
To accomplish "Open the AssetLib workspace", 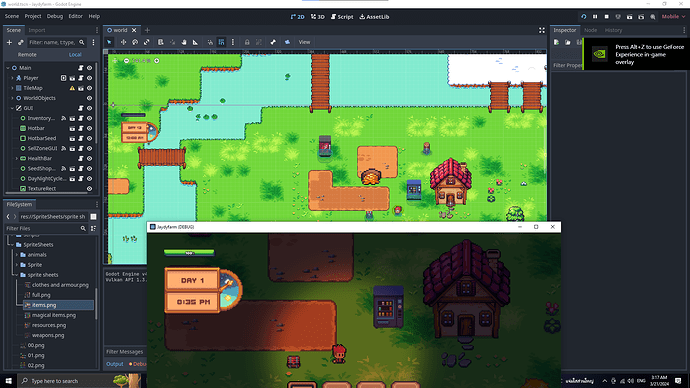I will 374,17.
